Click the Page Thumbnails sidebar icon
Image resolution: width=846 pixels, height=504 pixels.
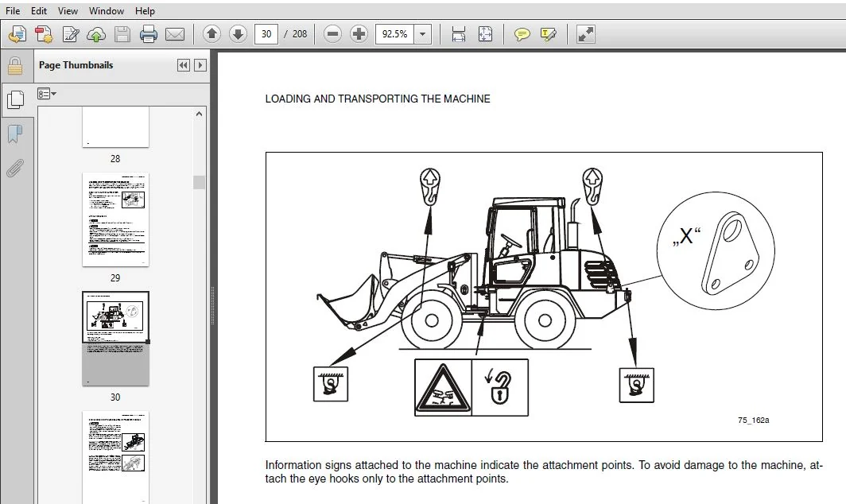click(16, 99)
